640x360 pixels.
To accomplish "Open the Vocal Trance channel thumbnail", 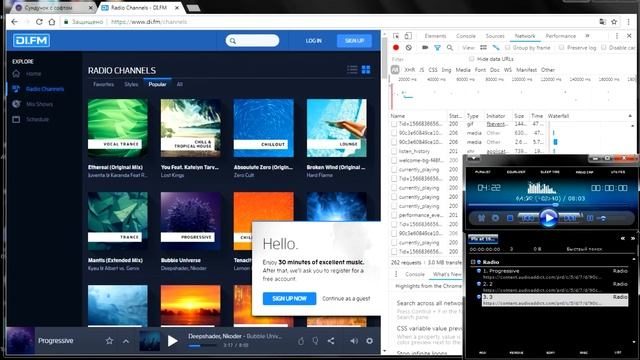I will click(x=118, y=128).
